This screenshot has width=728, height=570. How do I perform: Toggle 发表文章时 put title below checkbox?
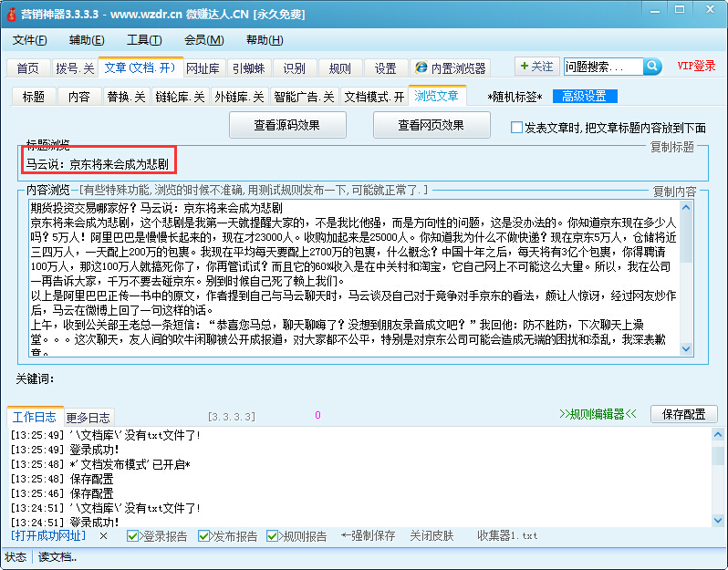516,128
